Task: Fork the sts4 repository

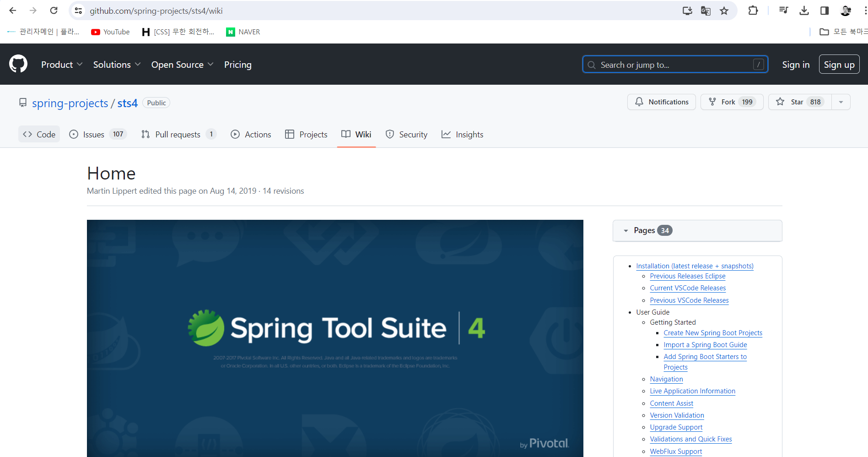Action: tap(732, 102)
